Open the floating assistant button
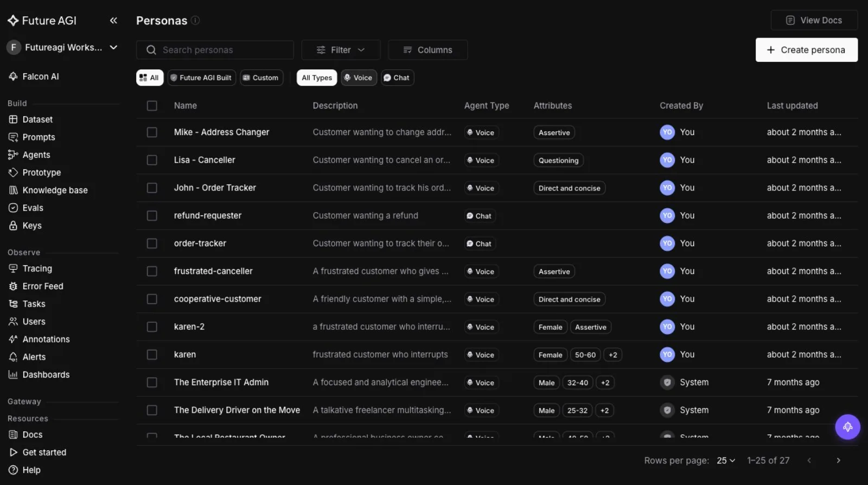Screen dimensions: 868x485 [847, 427]
